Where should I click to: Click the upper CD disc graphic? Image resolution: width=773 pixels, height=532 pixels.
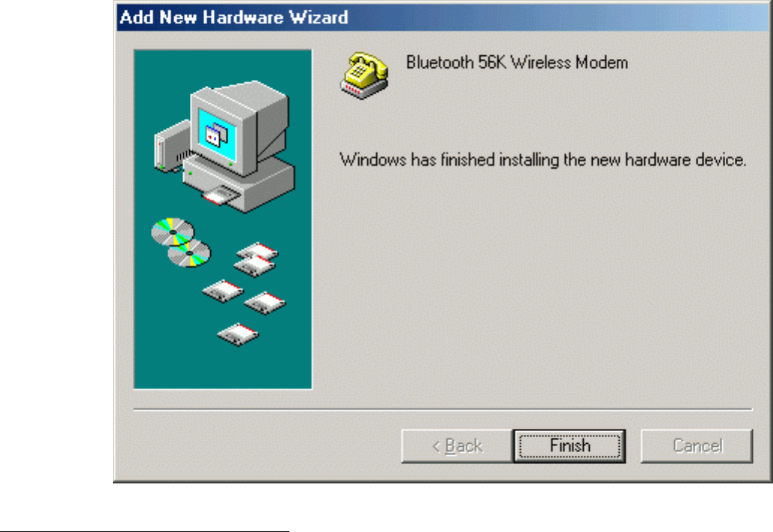click(x=173, y=231)
